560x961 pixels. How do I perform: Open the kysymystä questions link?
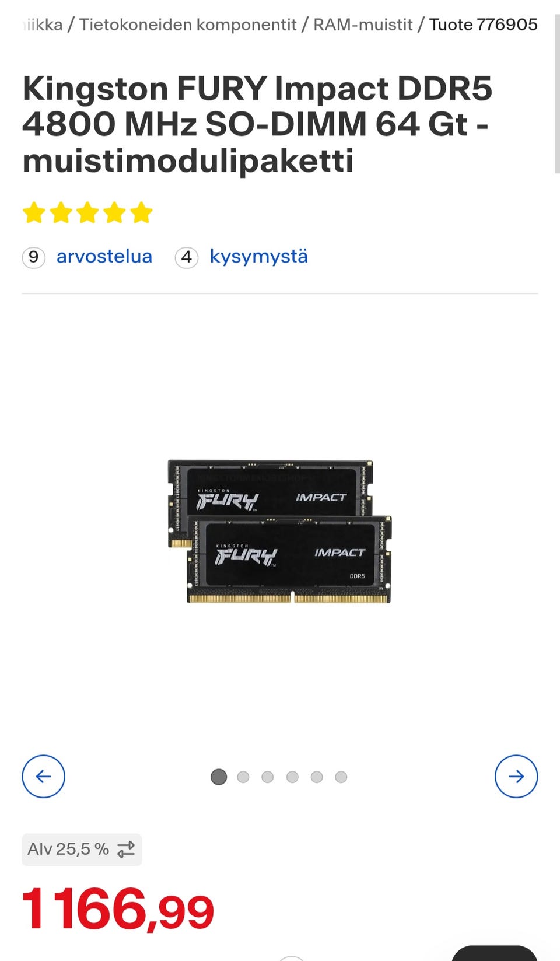coord(259,257)
